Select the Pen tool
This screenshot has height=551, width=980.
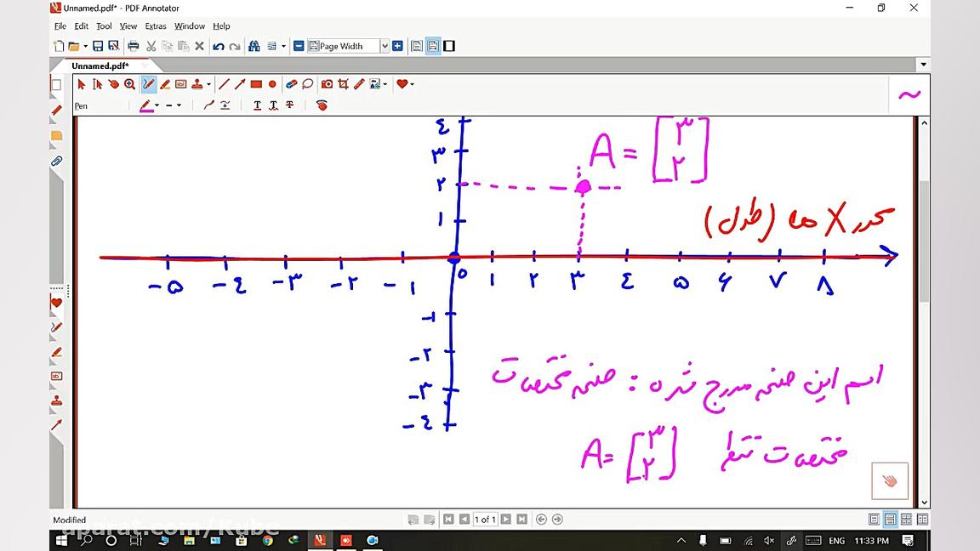coord(148,83)
